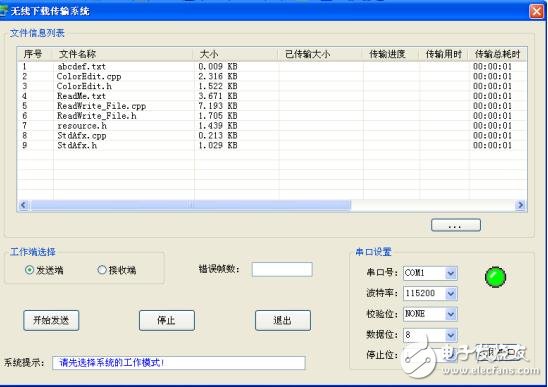548x387 pixels.
Task: Click the 传输用时 column header
Action: pyautogui.click(x=444, y=54)
